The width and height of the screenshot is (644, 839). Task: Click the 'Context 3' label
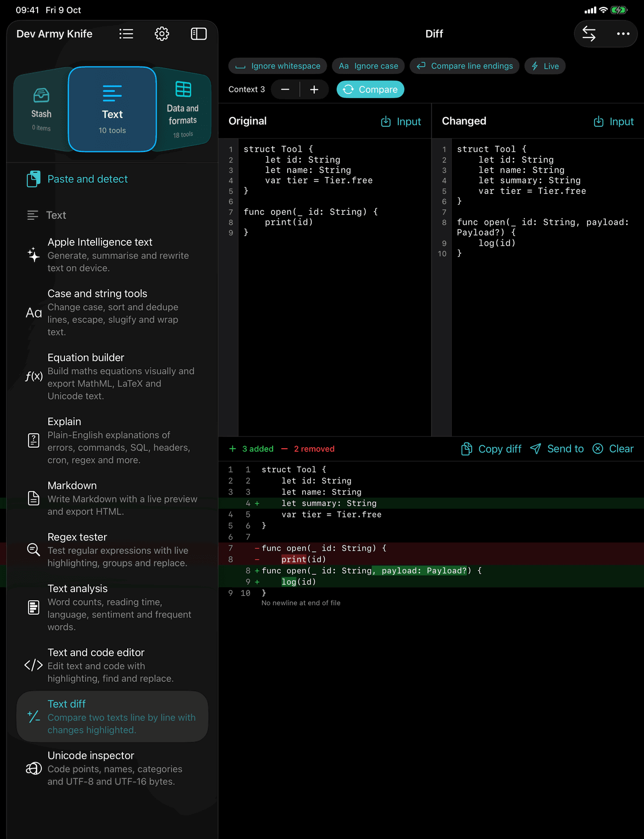[x=247, y=90]
